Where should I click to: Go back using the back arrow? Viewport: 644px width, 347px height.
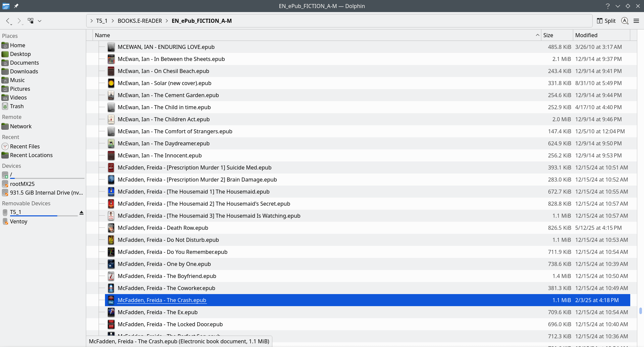click(8, 21)
